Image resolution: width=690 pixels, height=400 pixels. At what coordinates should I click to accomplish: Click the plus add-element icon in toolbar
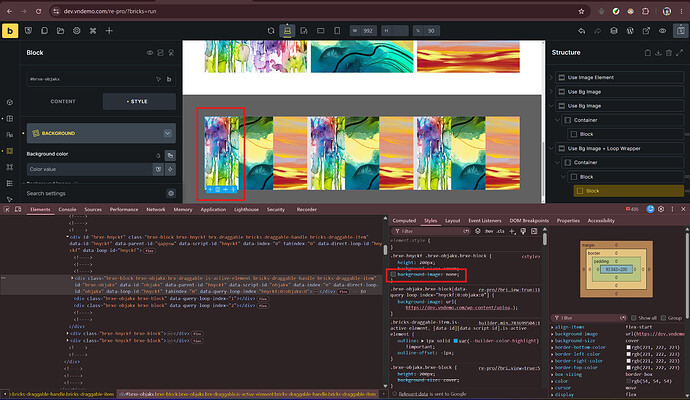(109, 31)
